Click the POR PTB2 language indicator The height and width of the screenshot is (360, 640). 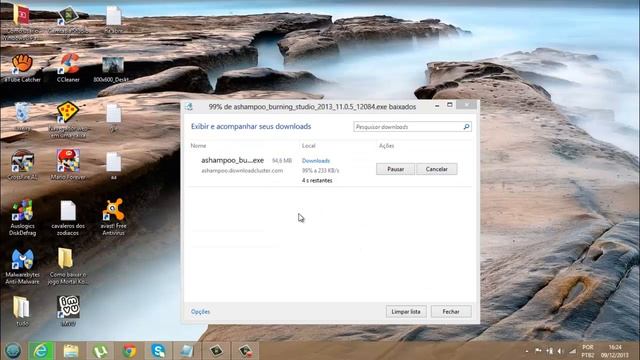click(588, 351)
